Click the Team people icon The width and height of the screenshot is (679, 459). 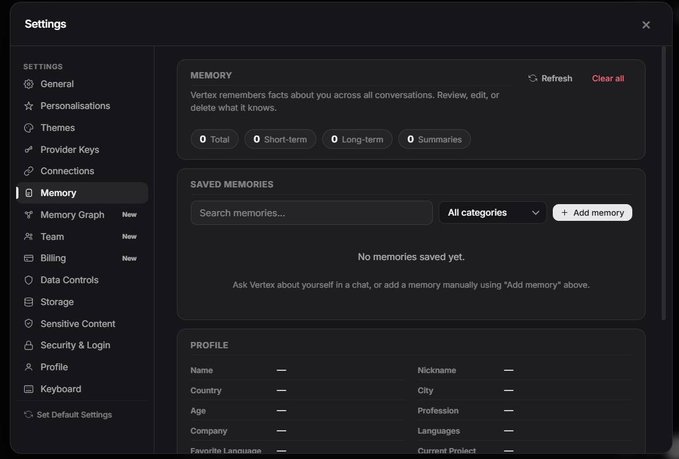click(x=29, y=236)
